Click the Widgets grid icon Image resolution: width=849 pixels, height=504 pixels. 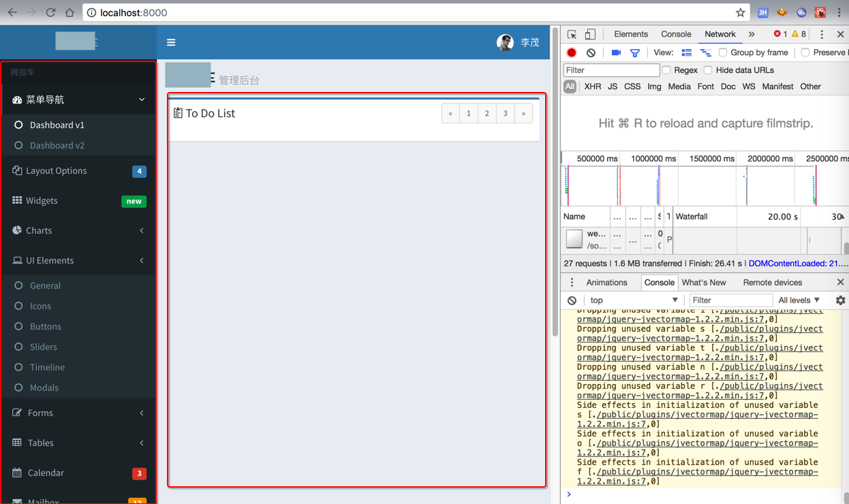17,200
